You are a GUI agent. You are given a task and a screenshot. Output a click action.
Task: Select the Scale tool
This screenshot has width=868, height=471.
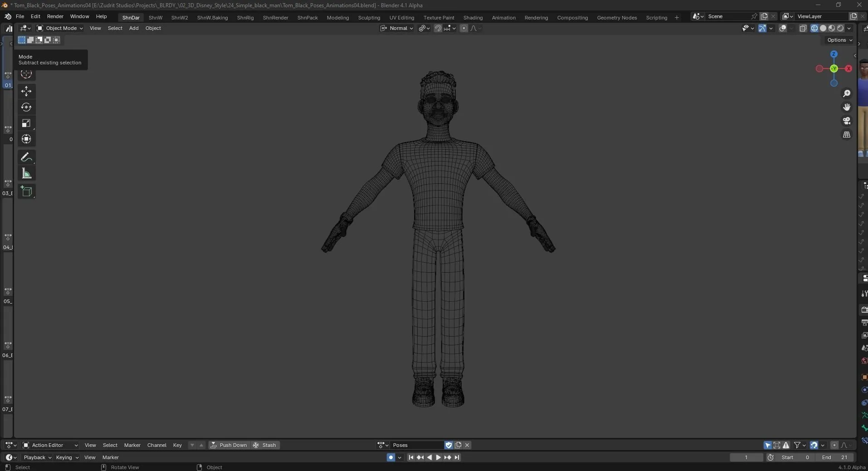tap(26, 123)
